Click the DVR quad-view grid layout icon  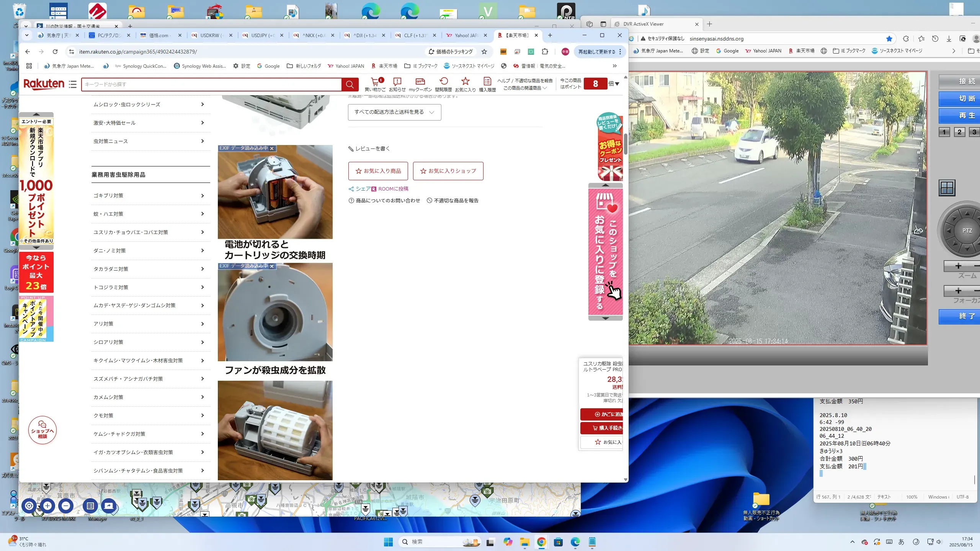click(x=947, y=188)
